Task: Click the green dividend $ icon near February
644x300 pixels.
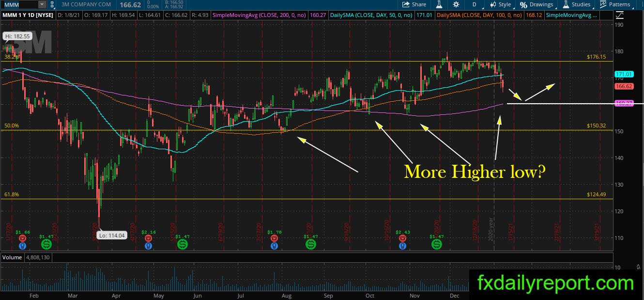Action: (47, 245)
